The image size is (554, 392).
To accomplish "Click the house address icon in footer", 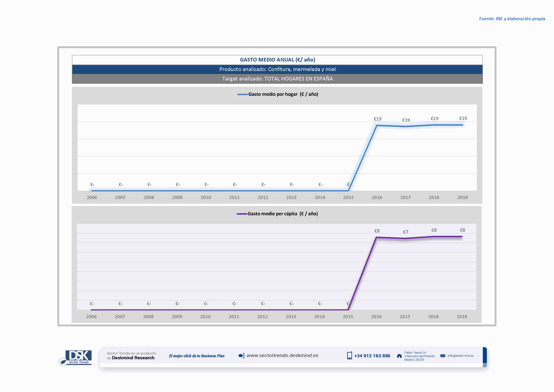I will 399,356.
